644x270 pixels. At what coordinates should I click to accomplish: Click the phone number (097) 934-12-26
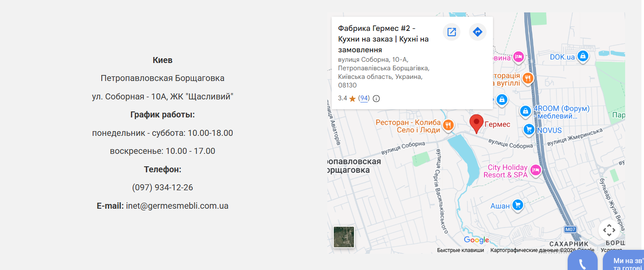(x=163, y=188)
